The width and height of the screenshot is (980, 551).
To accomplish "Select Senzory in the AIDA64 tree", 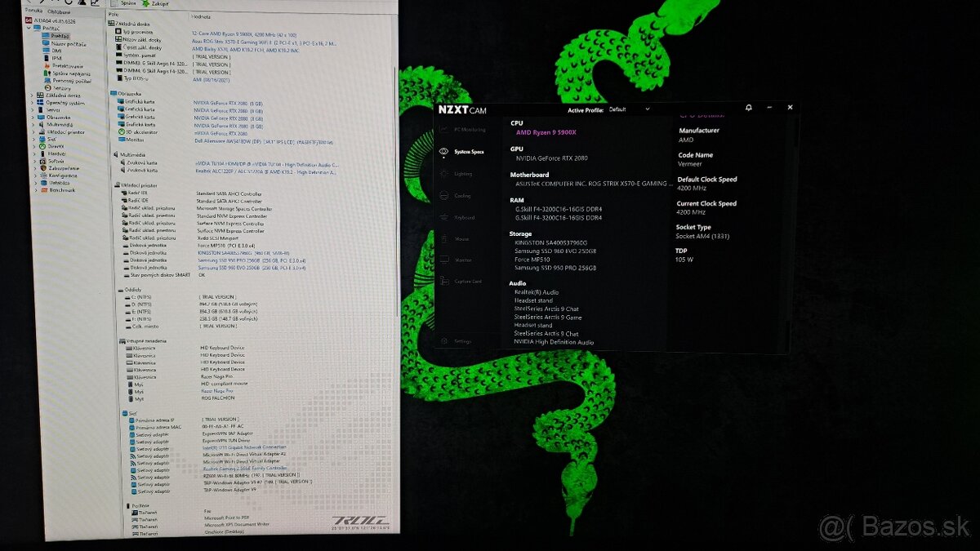I will point(57,87).
